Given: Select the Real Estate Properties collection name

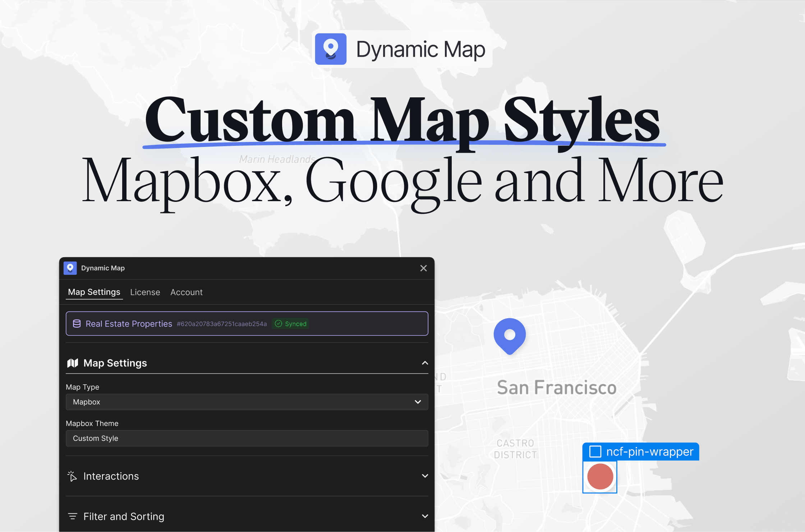Looking at the screenshot, I should [129, 324].
